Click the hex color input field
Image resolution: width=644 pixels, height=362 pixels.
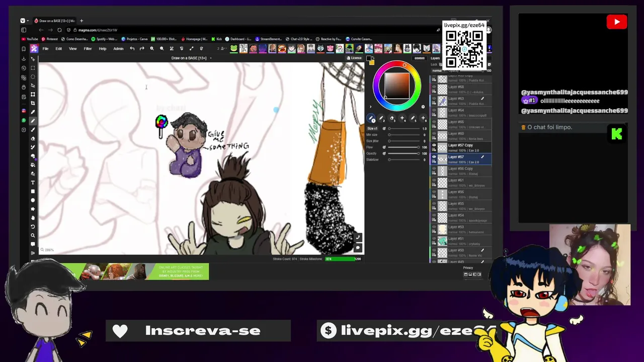(419, 58)
